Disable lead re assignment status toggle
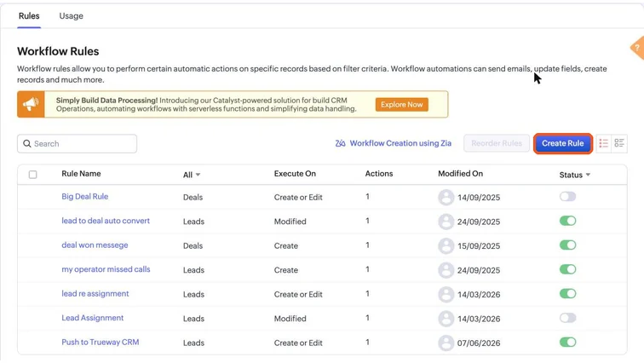This screenshot has width=644, height=363. point(567,293)
